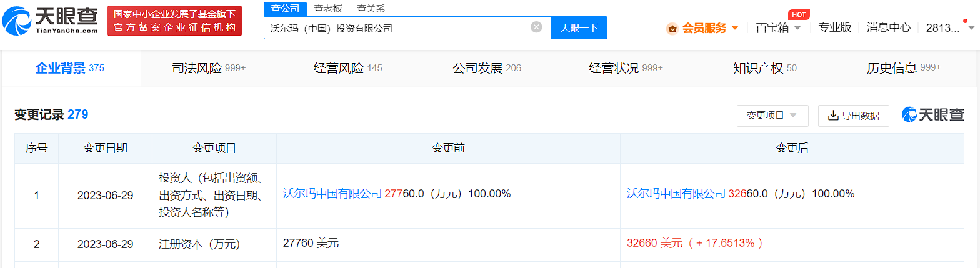Open 专业版 link
980x268 pixels.
[x=835, y=27]
